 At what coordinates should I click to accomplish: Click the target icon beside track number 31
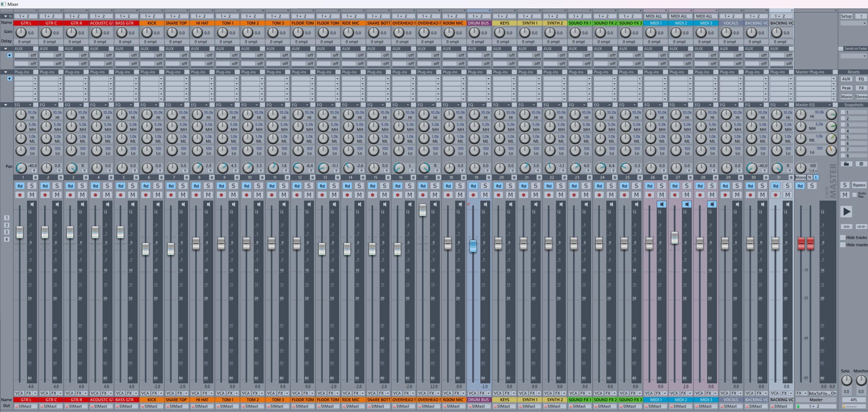(791, 178)
